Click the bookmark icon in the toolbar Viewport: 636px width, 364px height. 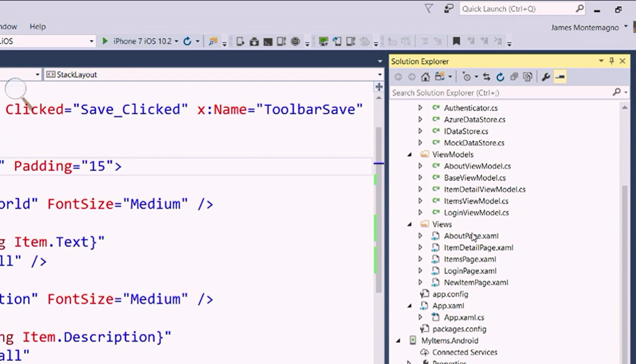point(457,42)
